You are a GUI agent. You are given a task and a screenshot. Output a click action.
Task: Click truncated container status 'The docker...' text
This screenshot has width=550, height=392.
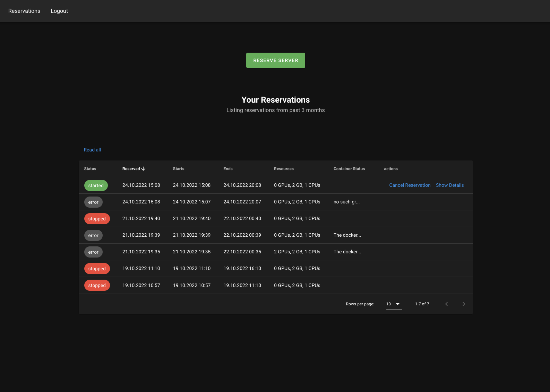click(x=347, y=235)
